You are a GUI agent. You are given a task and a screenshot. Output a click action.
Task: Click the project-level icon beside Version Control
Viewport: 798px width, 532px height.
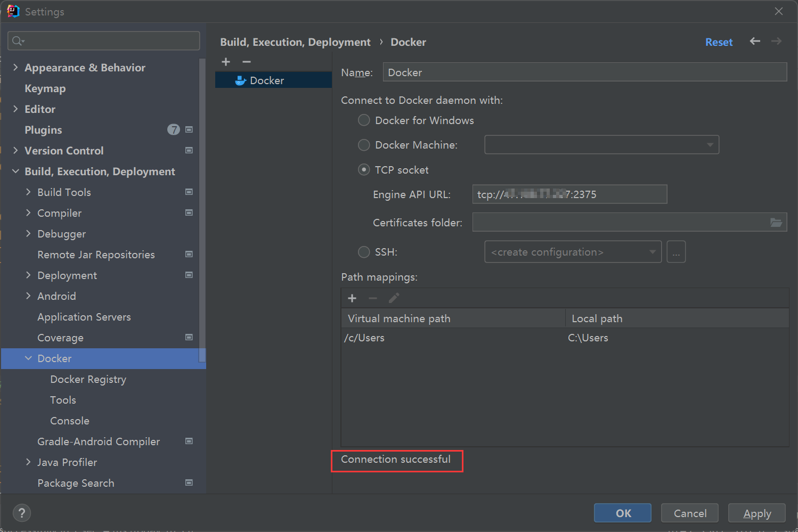point(189,150)
